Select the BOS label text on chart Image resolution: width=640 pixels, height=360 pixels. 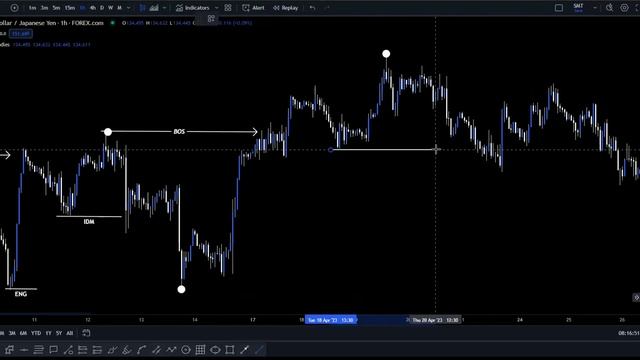click(x=179, y=131)
